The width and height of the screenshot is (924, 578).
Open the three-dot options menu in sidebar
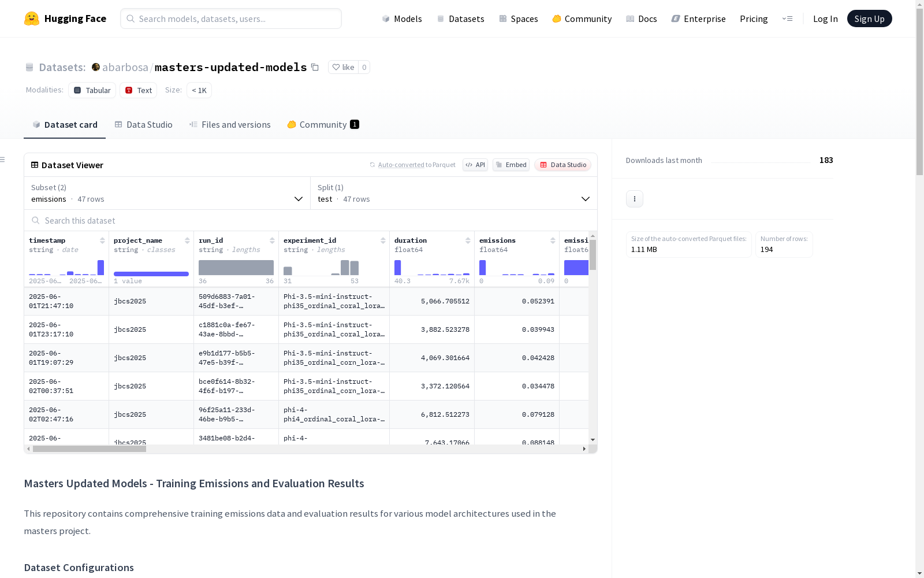635,199
